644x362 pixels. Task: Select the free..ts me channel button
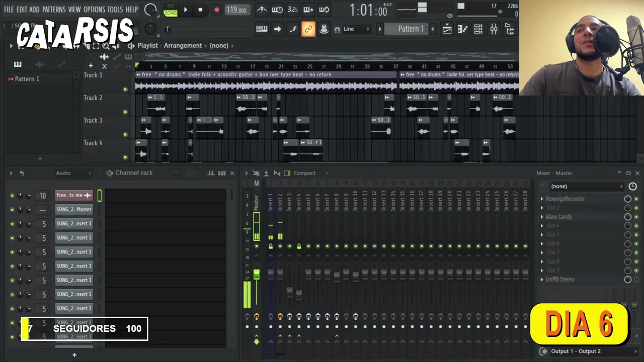[x=74, y=196]
